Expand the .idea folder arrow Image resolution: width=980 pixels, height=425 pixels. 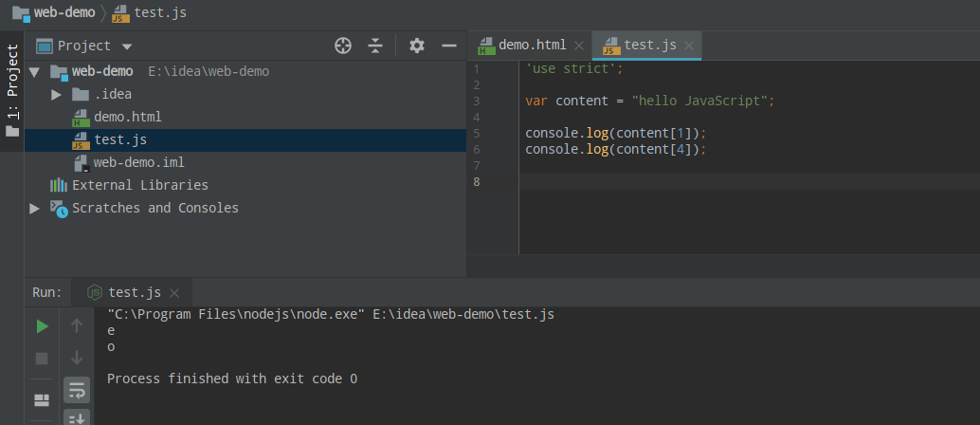click(56, 95)
